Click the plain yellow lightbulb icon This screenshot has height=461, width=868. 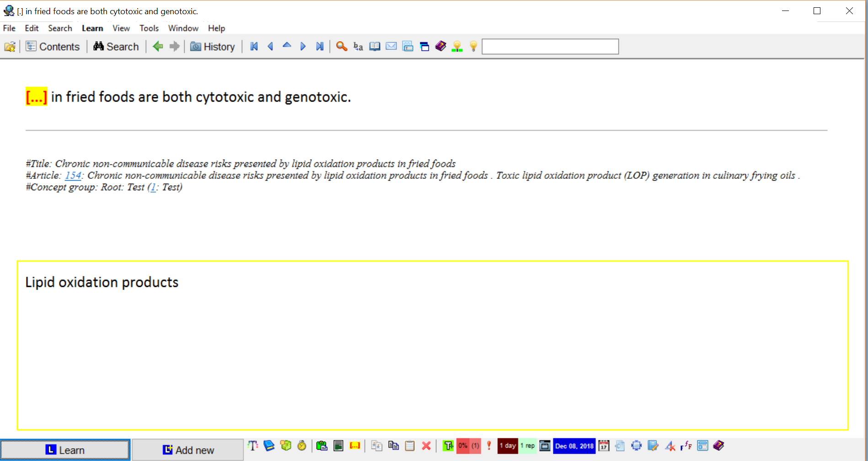click(473, 46)
